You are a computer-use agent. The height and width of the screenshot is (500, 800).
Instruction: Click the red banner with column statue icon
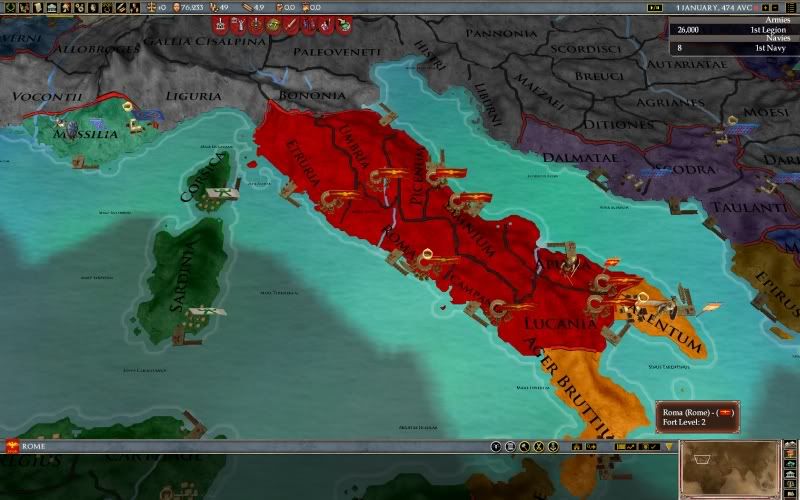(x=238, y=24)
